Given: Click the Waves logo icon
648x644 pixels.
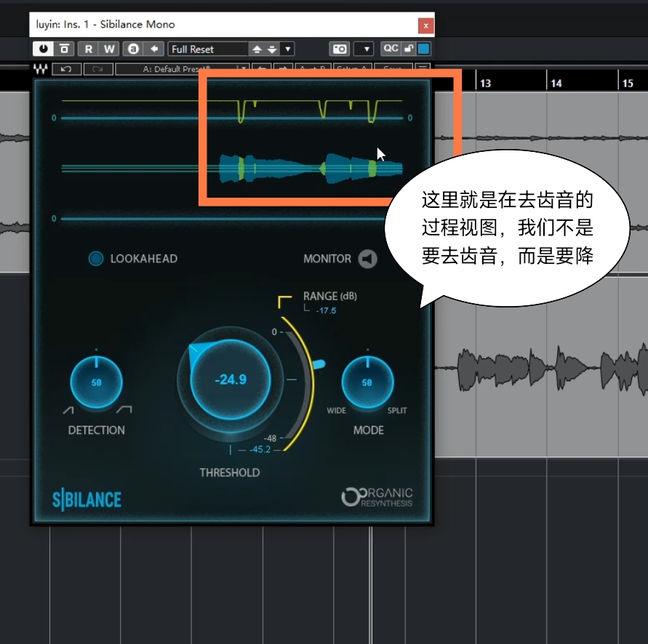Looking at the screenshot, I should click(x=41, y=68).
